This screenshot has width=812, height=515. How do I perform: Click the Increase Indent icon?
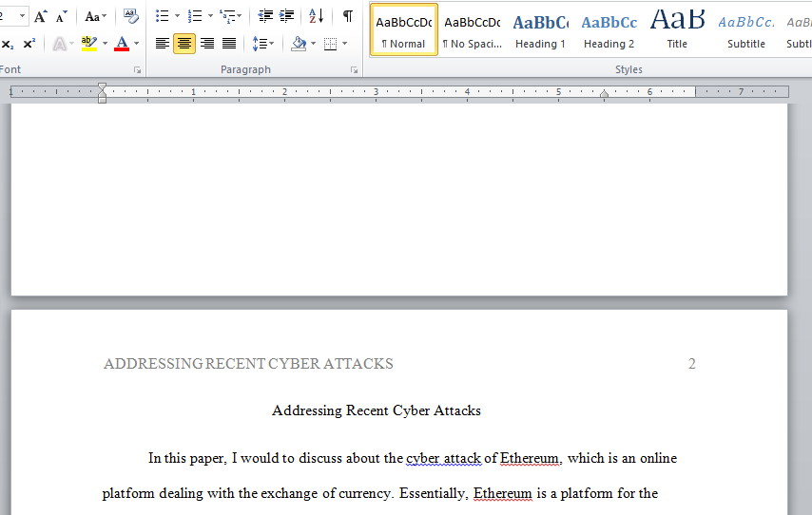coord(286,16)
